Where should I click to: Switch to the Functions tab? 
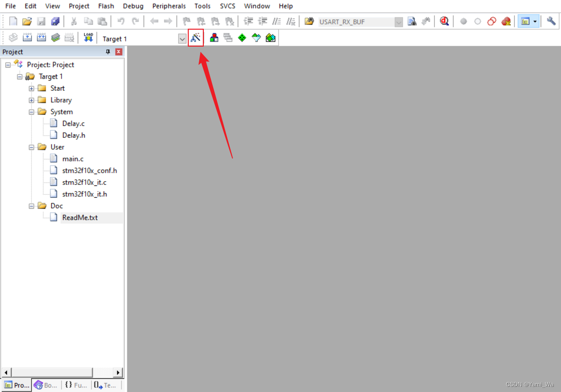click(76, 385)
